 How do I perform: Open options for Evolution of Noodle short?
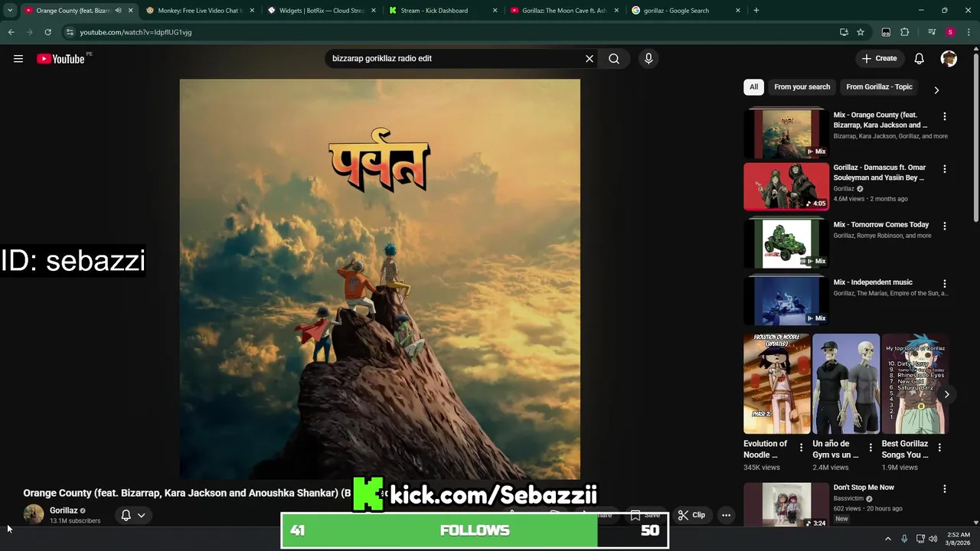[802, 448]
